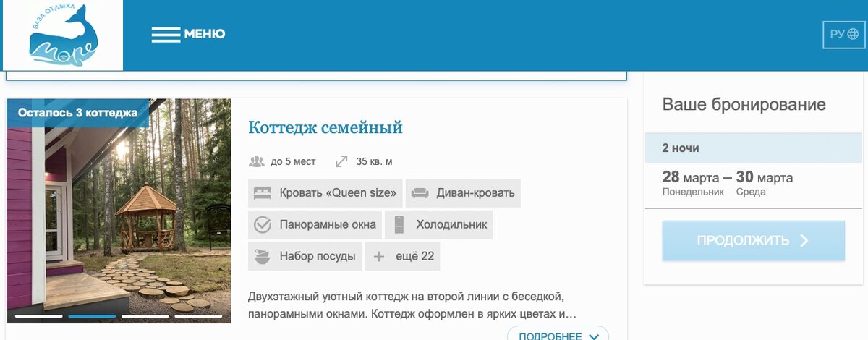
Task: Click the Панорамные окна amenity label
Action: pyautogui.click(x=328, y=225)
